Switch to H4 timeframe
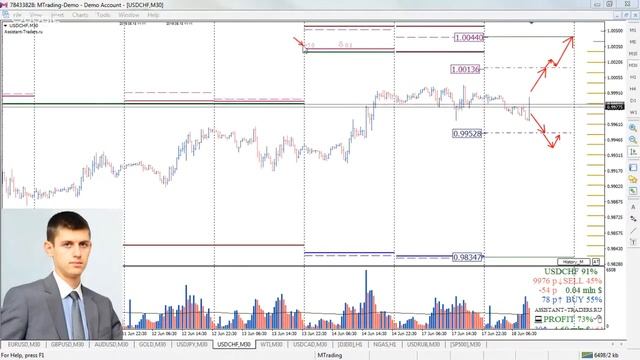Viewport: 640px width, 360px height. pos(633,89)
